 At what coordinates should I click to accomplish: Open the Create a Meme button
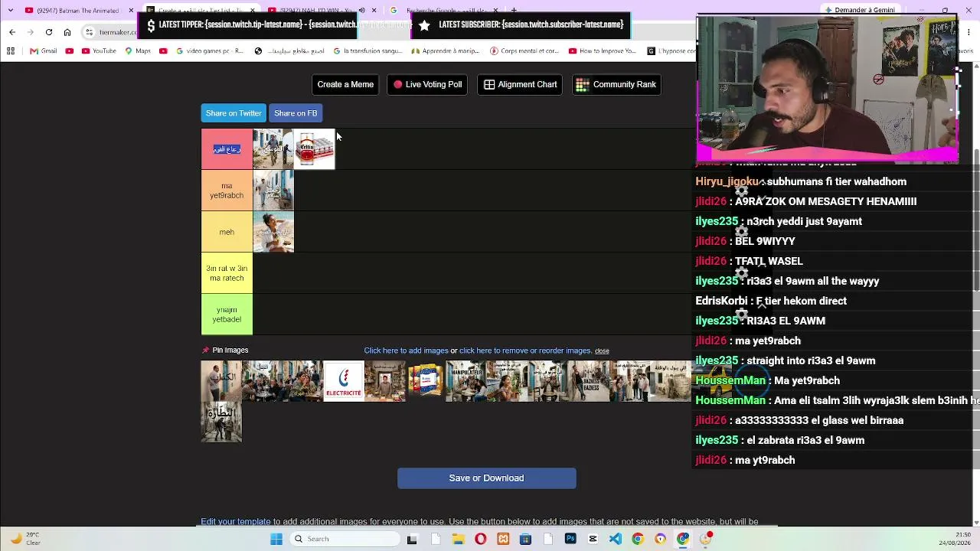(x=345, y=84)
